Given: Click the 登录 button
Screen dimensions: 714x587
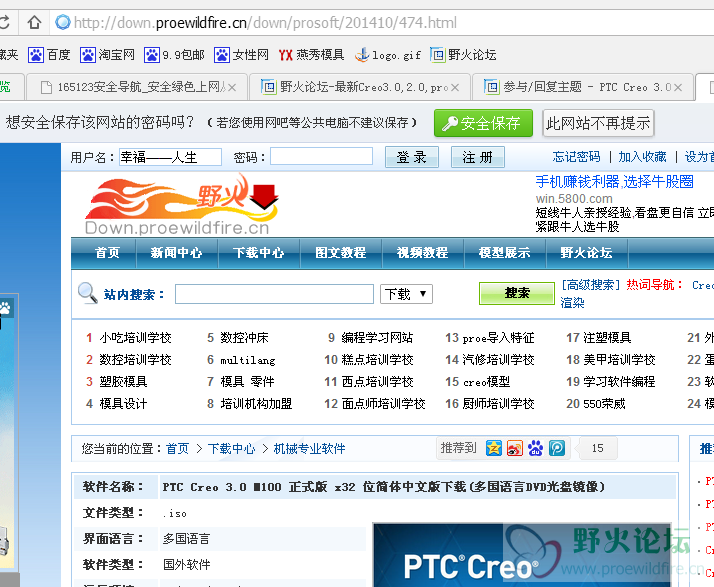Looking at the screenshot, I should [x=412, y=157].
